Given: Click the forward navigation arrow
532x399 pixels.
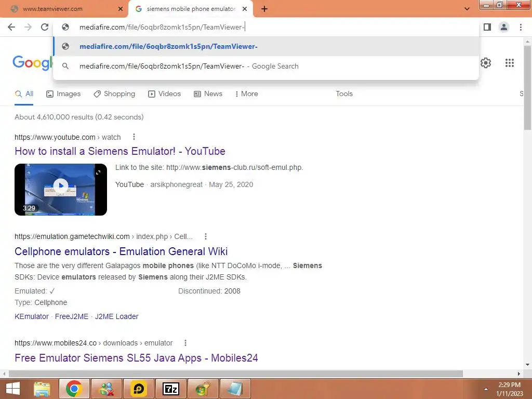Looking at the screenshot, I should [x=28, y=27].
